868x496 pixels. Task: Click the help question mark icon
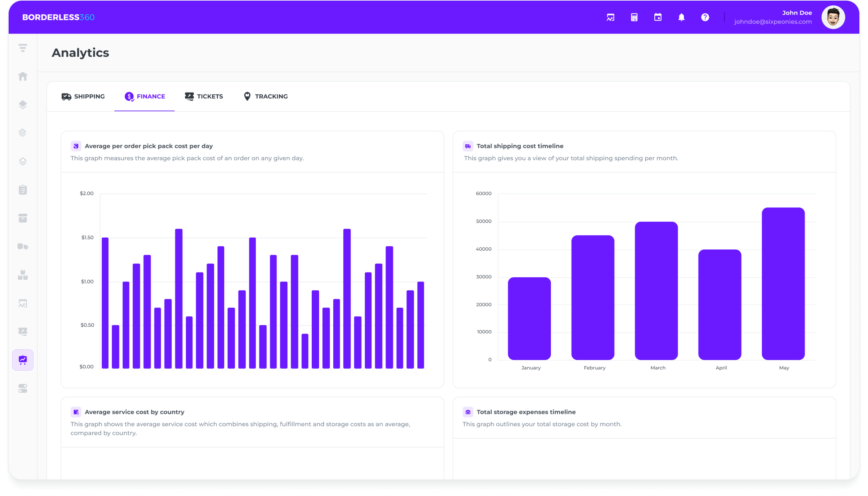click(705, 17)
